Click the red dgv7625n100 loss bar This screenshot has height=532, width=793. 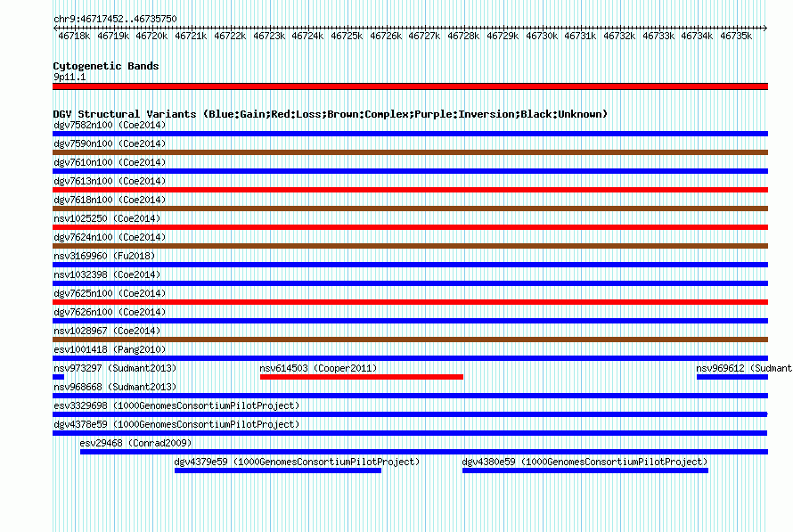tap(410, 302)
